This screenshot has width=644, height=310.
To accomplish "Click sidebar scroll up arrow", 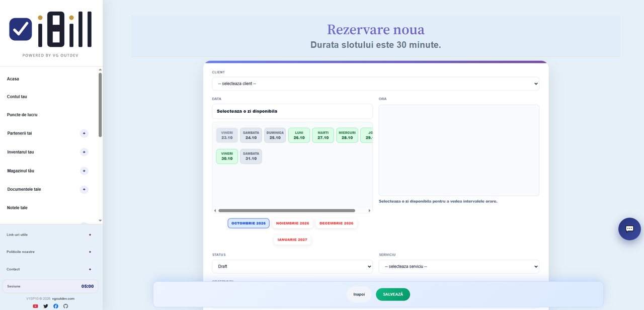I will [x=100, y=69].
